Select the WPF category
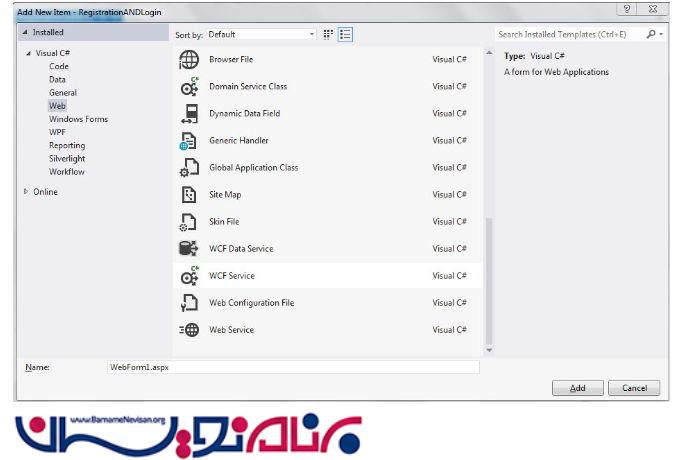Screen dimensions: 676x460 point(57,132)
